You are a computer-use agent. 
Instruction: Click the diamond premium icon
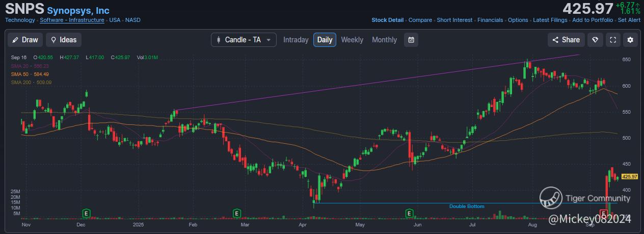tap(595, 40)
